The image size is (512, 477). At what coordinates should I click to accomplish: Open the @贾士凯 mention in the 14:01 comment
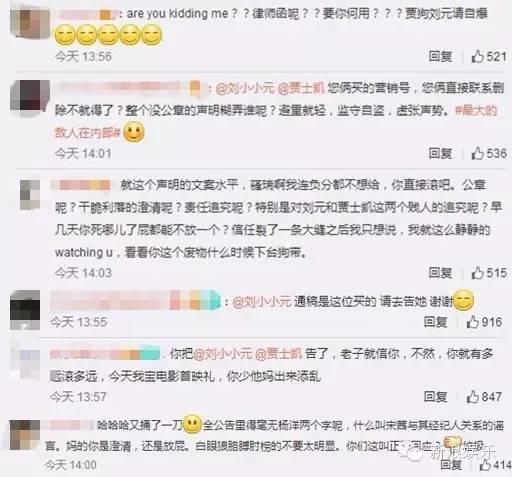click(301, 88)
